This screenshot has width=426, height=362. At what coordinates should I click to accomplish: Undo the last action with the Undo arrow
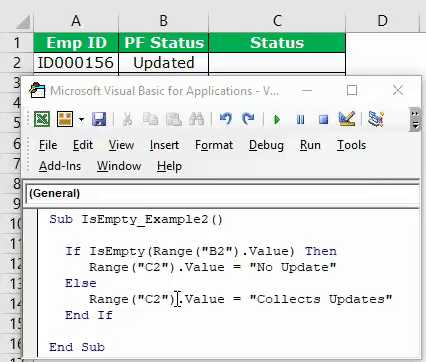(x=226, y=119)
